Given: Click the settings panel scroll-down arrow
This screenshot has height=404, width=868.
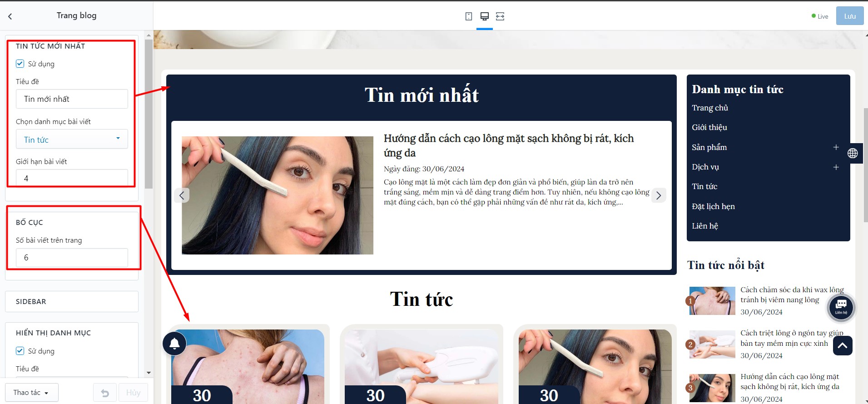Looking at the screenshot, I should [x=149, y=373].
